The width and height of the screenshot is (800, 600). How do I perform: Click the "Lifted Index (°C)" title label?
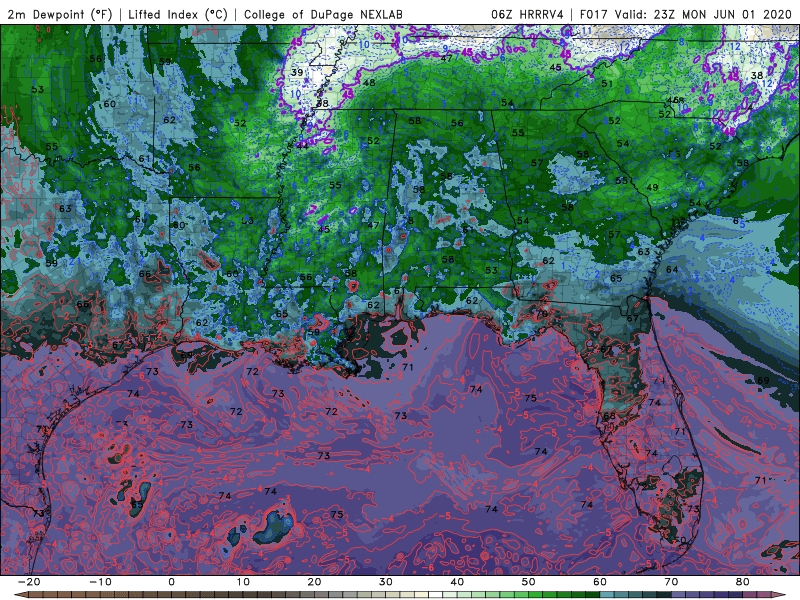point(178,14)
